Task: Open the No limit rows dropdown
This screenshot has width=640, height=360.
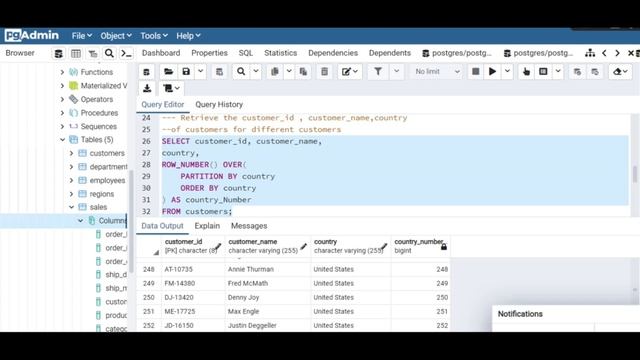Action: (x=437, y=72)
